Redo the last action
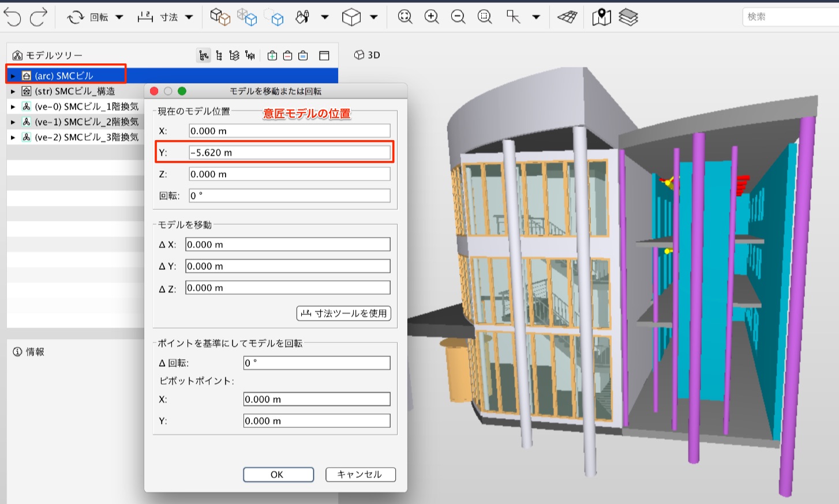 [38, 17]
